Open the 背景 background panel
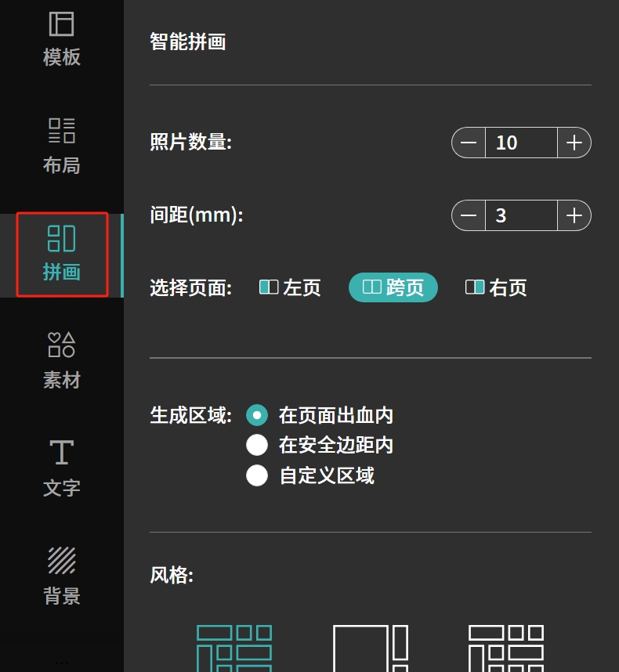619x672 pixels. 61,576
